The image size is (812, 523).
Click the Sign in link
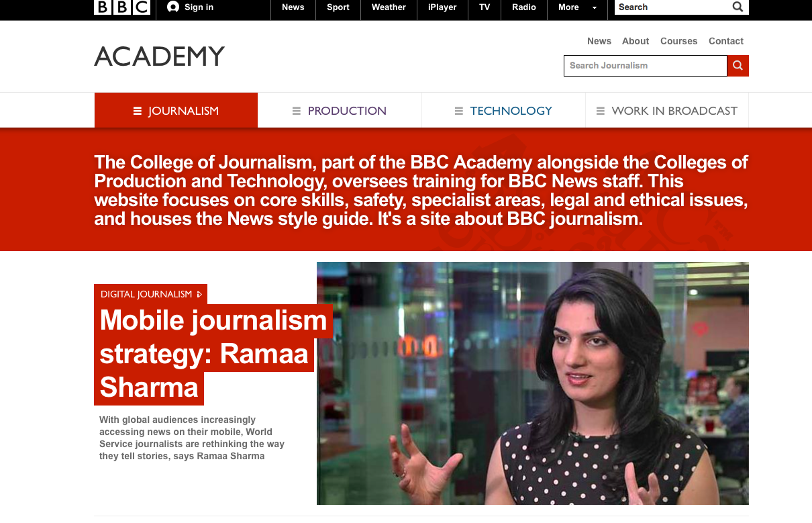tap(199, 7)
